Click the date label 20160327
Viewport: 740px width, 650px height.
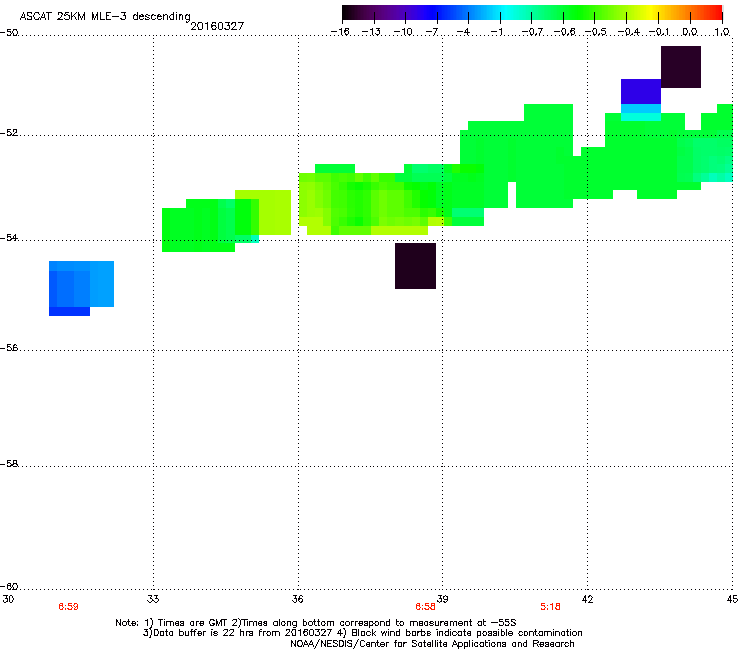pyautogui.click(x=217, y=26)
